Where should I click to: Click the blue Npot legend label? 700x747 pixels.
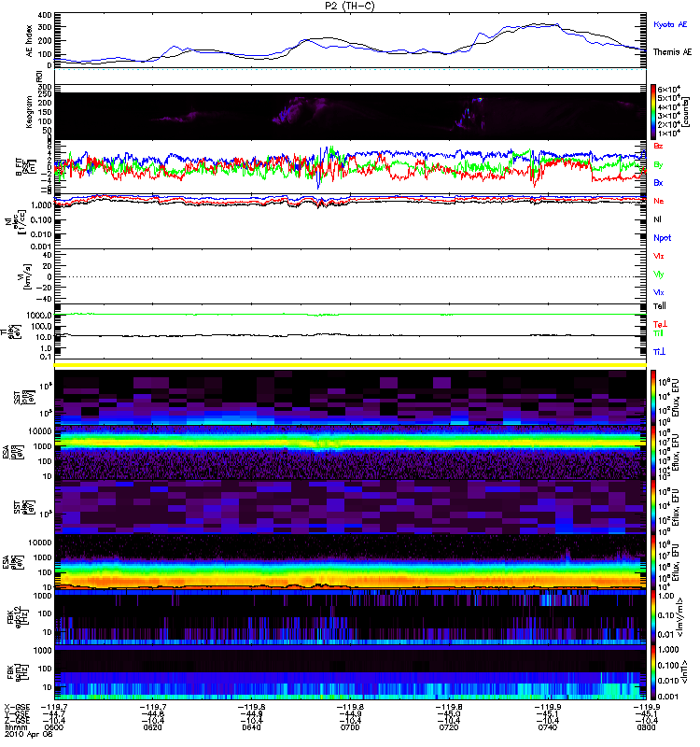[663, 238]
